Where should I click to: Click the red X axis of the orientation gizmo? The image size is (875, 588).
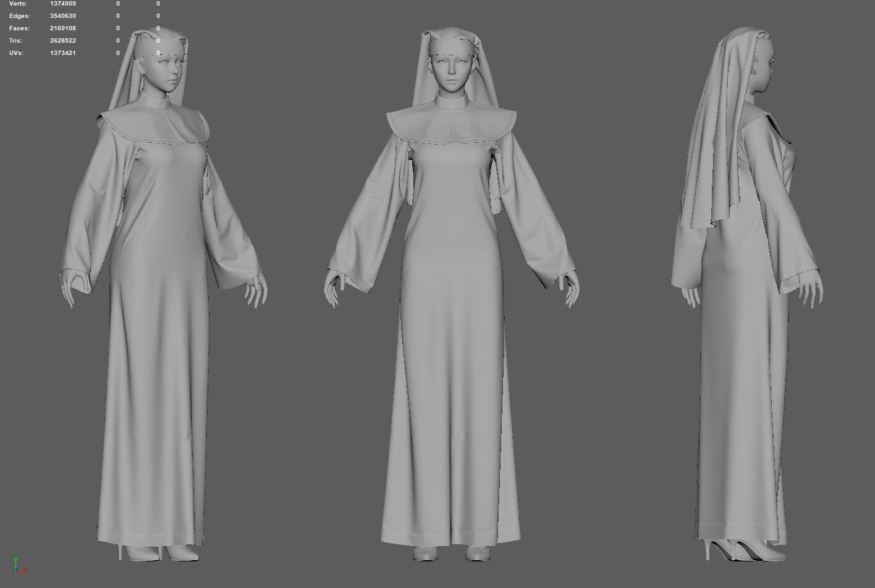click(x=25, y=570)
